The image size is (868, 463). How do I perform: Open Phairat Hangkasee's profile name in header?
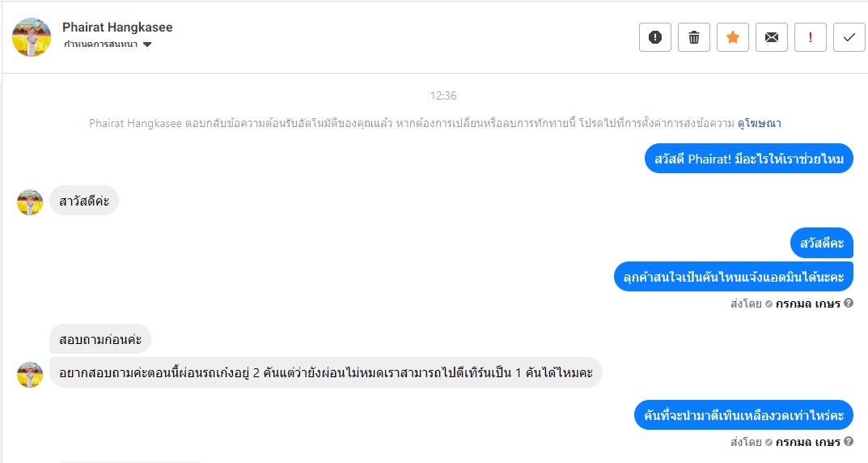click(x=117, y=28)
